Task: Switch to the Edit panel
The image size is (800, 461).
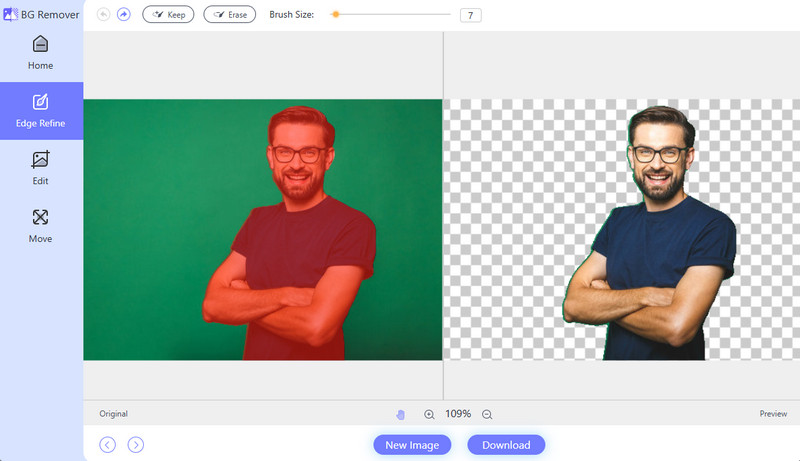Action: click(x=41, y=168)
